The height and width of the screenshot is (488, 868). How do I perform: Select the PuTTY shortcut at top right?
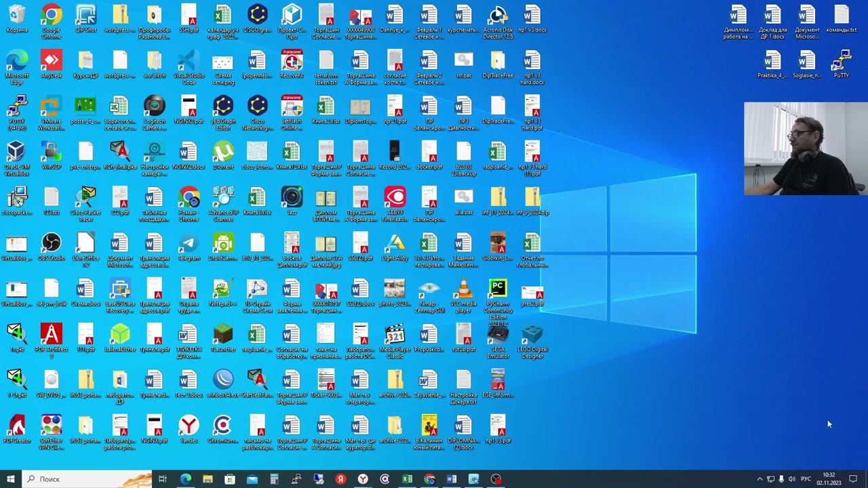(842, 64)
